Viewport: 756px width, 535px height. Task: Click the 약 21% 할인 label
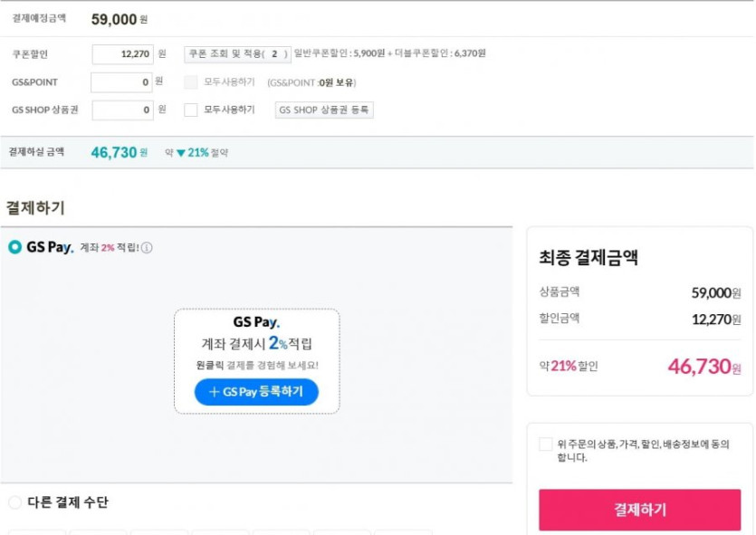(569, 367)
